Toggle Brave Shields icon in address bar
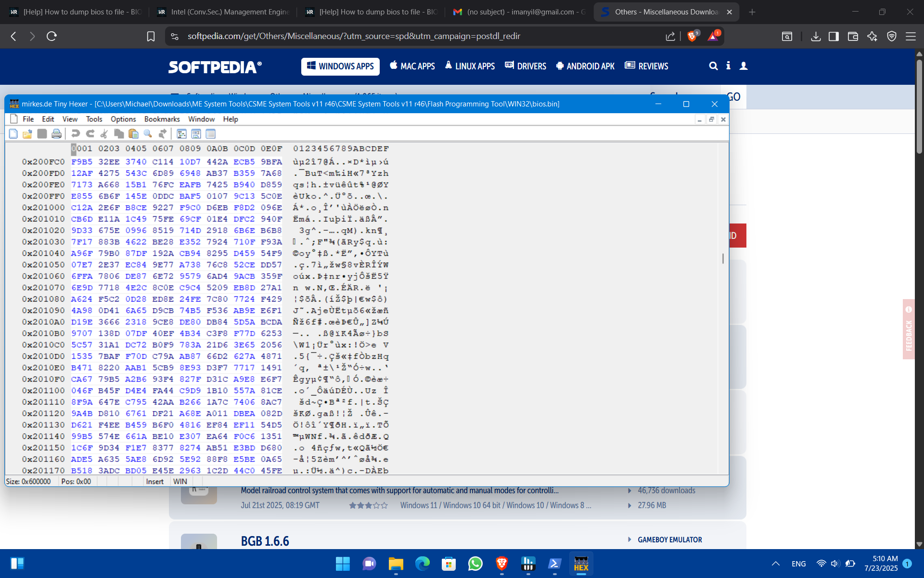The image size is (924, 578). click(693, 36)
